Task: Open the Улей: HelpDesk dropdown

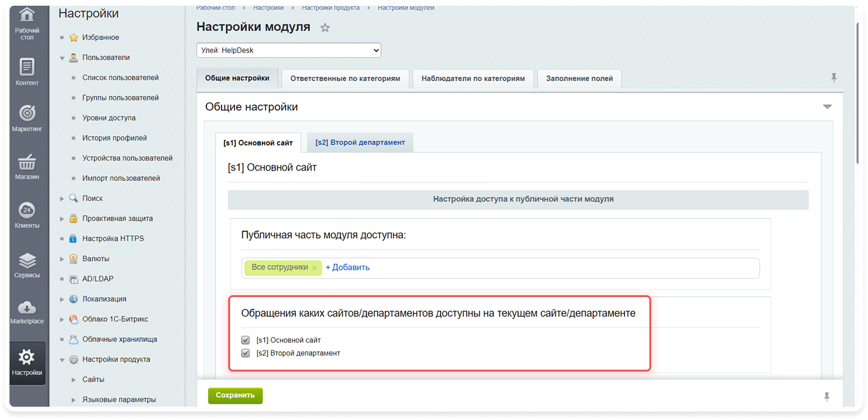Action: pyautogui.click(x=289, y=50)
